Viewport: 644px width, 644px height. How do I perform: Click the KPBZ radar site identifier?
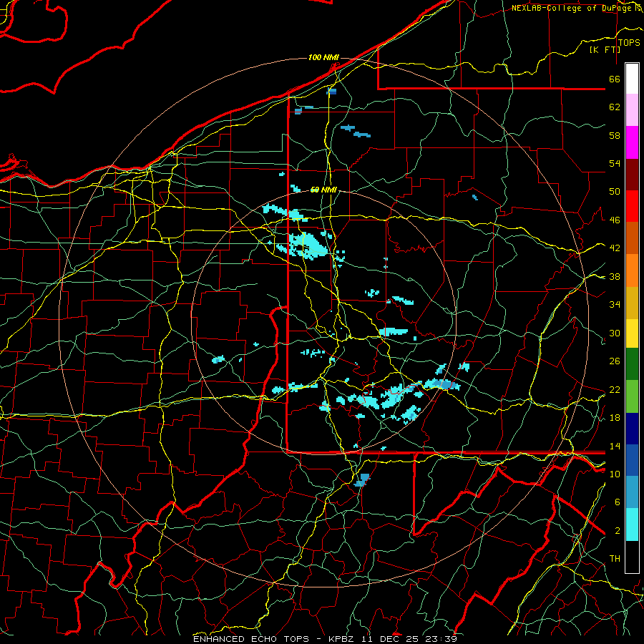click(342, 639)
